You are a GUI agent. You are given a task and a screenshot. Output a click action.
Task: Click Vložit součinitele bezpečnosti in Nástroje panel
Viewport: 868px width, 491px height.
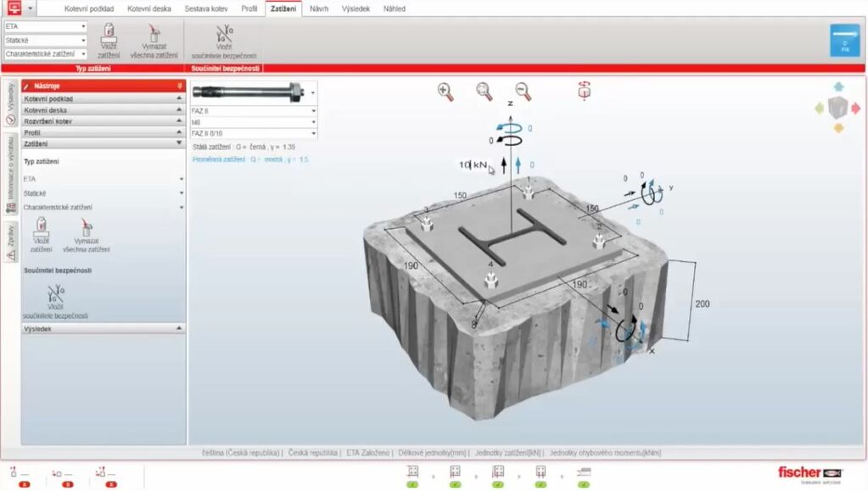coord(55,302)
